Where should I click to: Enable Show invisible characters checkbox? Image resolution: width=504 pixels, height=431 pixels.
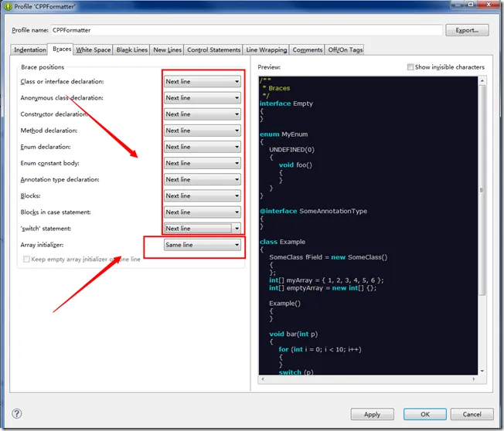point(410,66)
